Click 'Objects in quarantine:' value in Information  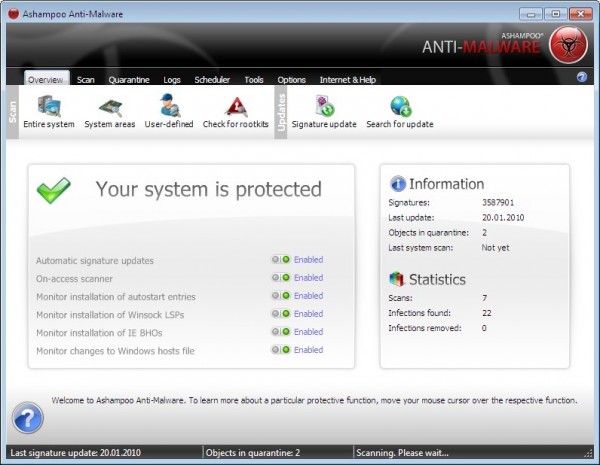pyautogui.click(x=484, y=233)
